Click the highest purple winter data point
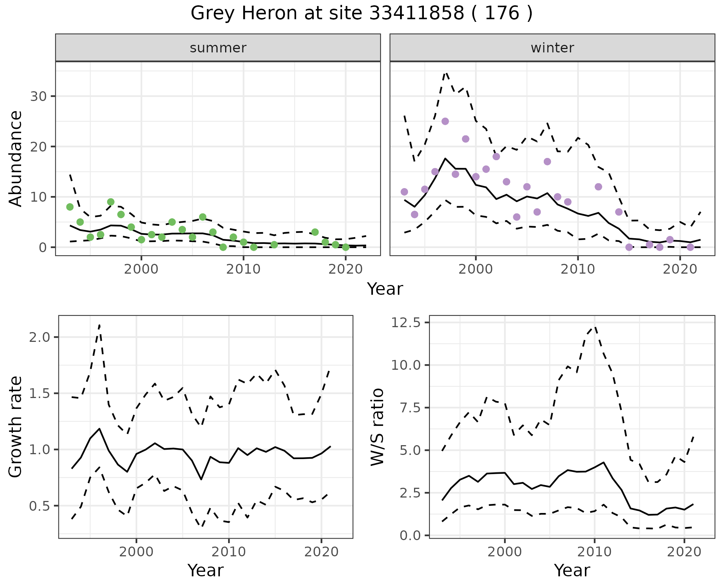This screenshot has height=588, width=724. (x=445, y=121)
